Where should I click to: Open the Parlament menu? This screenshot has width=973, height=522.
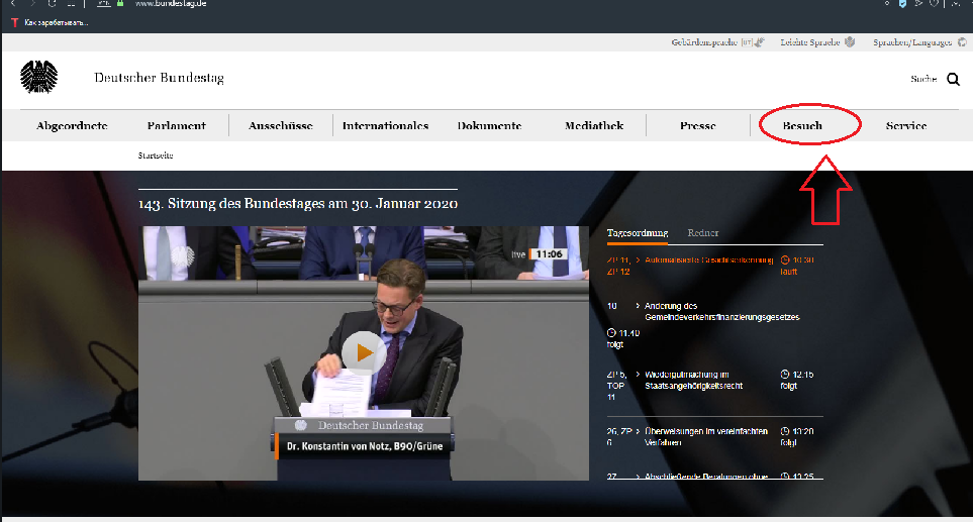click(x=176, y=125)
